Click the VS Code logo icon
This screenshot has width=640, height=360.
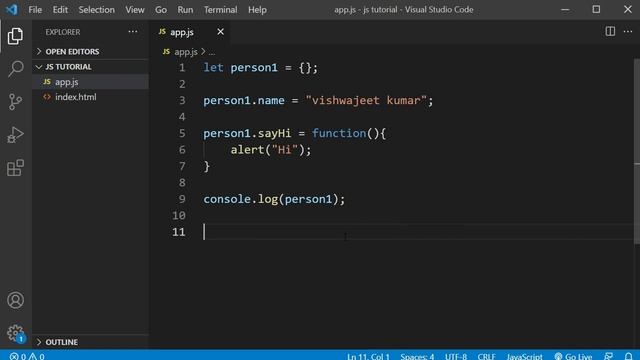[11, 9]
